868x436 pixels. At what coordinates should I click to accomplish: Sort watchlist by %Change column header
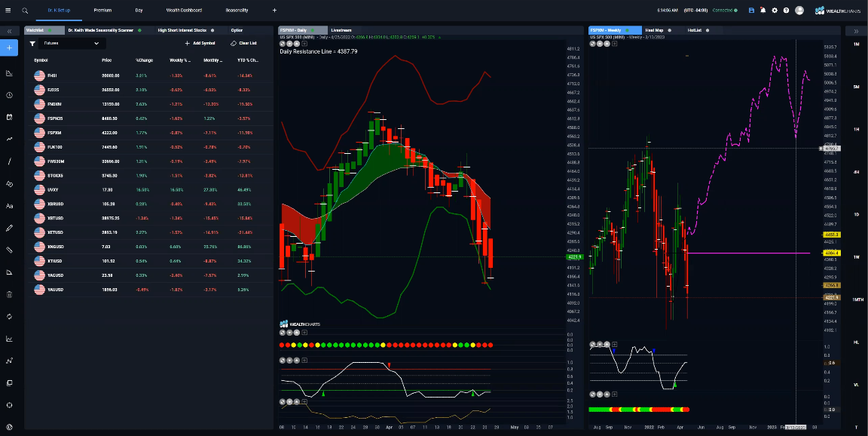pos(143,60)
